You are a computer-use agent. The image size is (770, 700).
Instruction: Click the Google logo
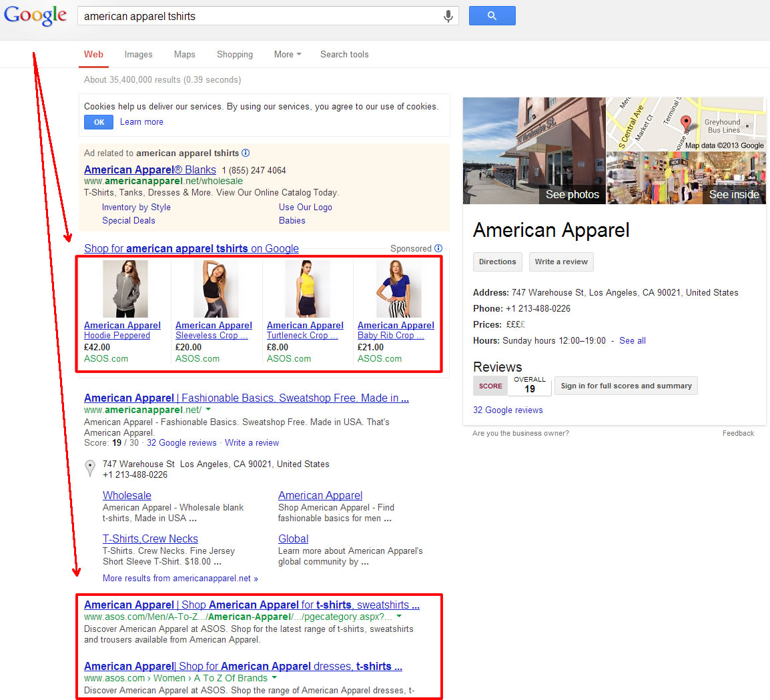coord(35,16)
